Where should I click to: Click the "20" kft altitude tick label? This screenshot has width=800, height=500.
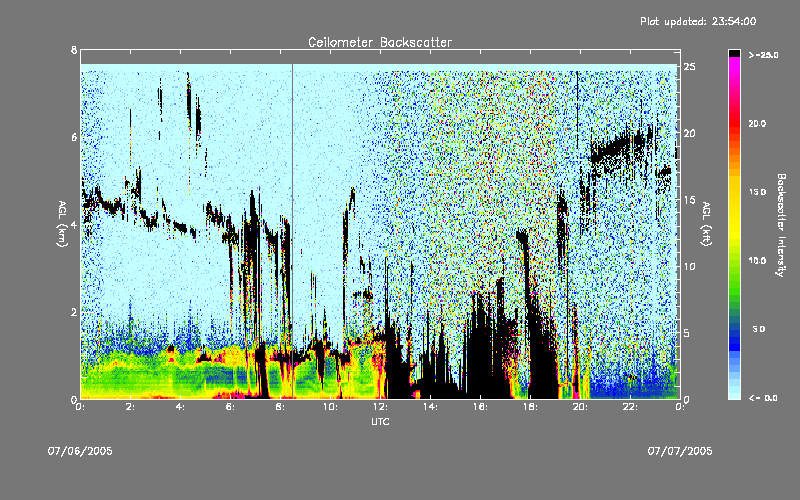[689, 133]
